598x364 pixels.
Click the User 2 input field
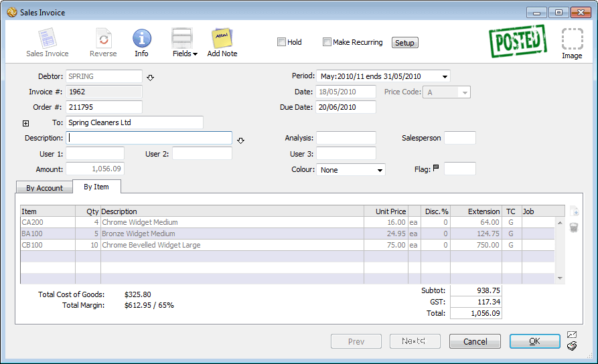pyautogui.click(x=202, y=153)
